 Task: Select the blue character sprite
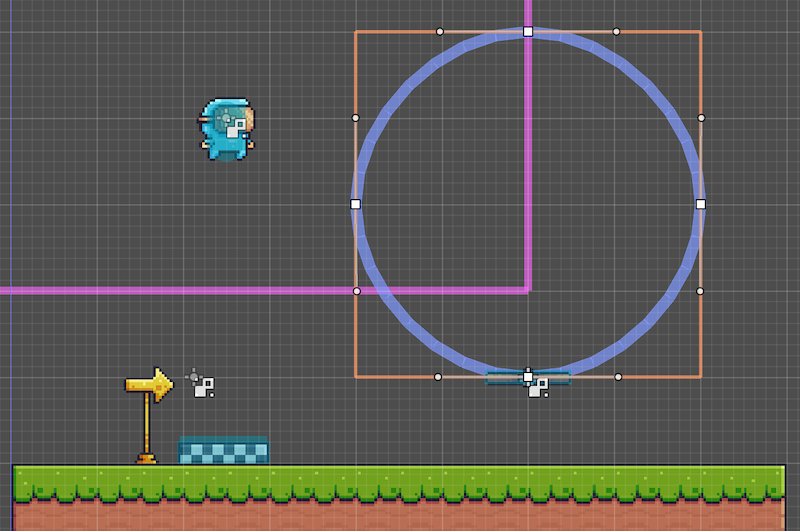226,128
